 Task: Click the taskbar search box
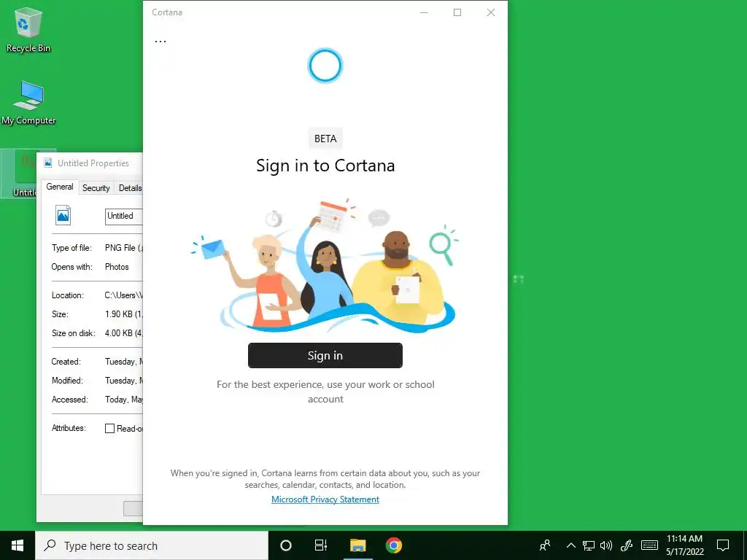(152, 545)
